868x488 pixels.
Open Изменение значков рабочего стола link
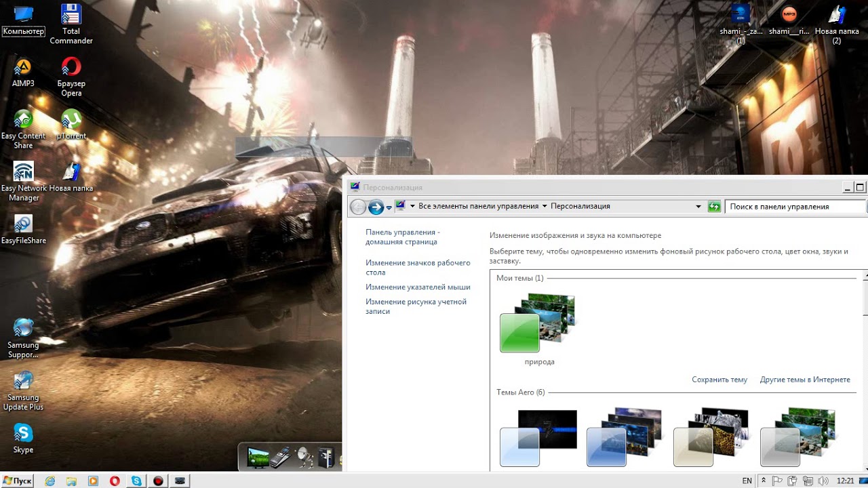(418, 267)
